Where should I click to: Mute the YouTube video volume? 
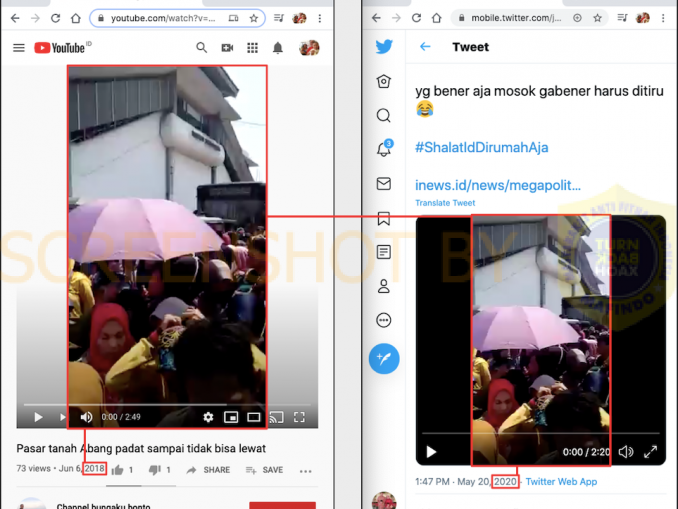pos(86,417)
